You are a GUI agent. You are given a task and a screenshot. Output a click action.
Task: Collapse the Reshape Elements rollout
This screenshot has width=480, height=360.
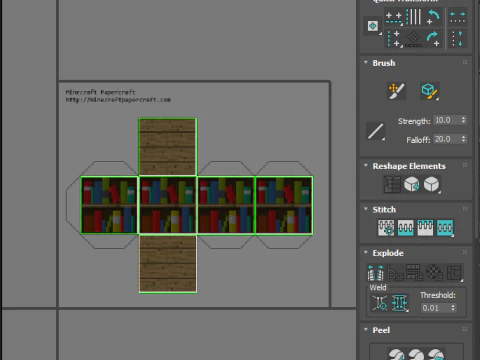coord(366,166)
